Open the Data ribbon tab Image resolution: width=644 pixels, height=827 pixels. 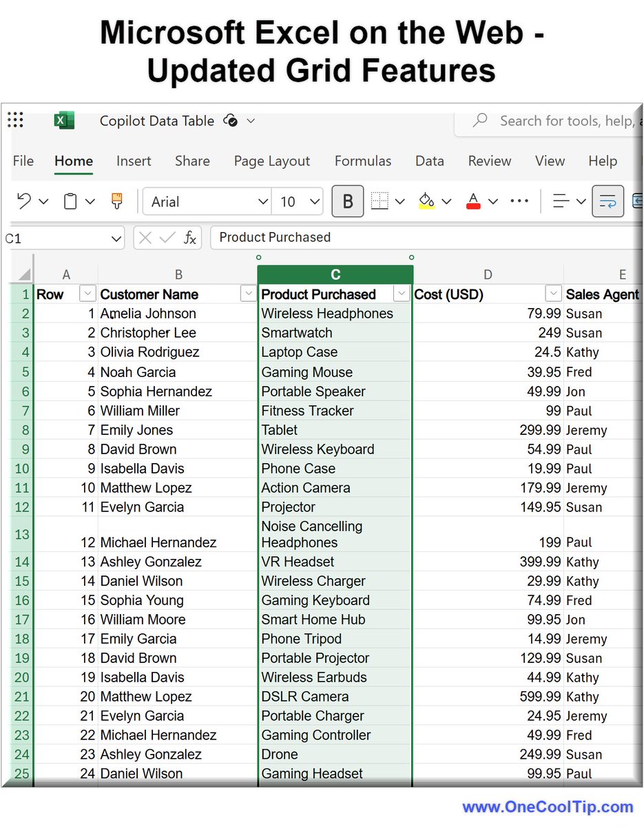pyautogui.click(x=429, y=161)
